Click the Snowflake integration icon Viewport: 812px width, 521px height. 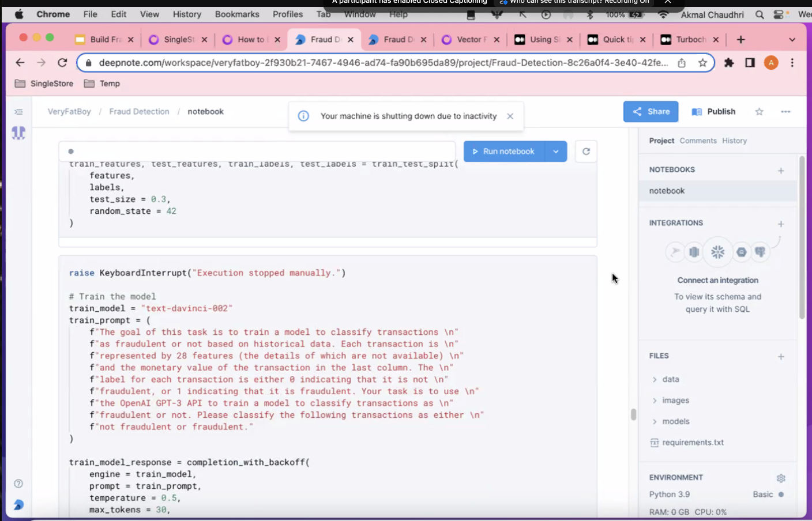(717, 252)
